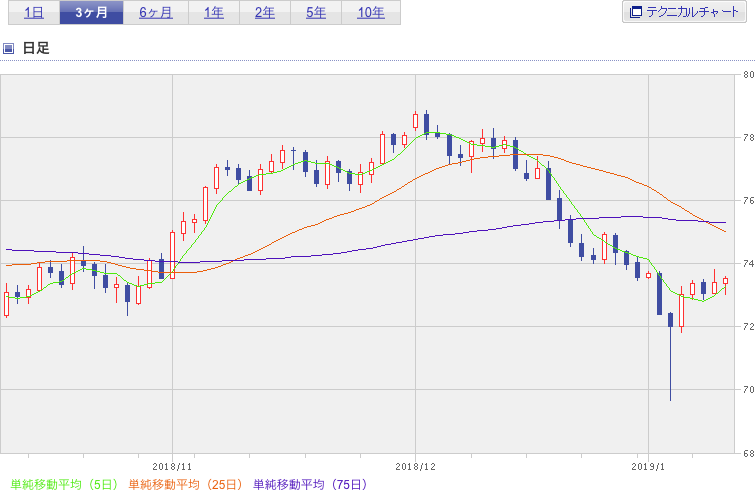The height and width of the screenshot is (493, 755).
Task: Click the 単純移動平均（25日）legend label
Action: (185, 484)
